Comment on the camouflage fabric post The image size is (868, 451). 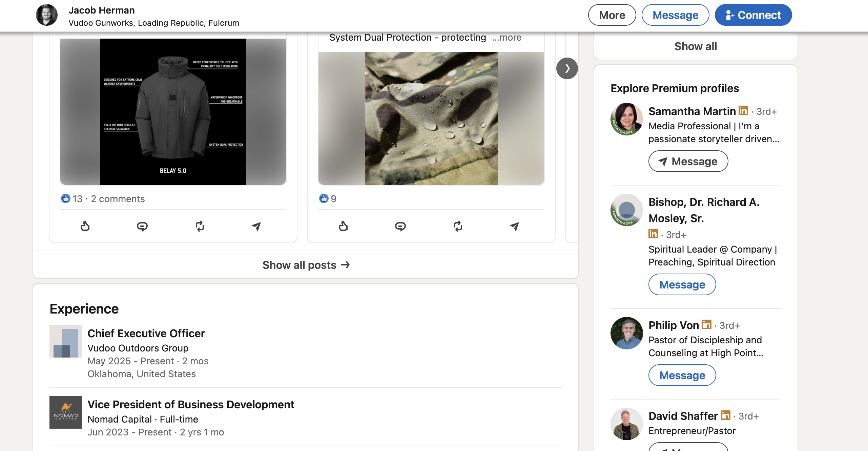tap(400, 226)
